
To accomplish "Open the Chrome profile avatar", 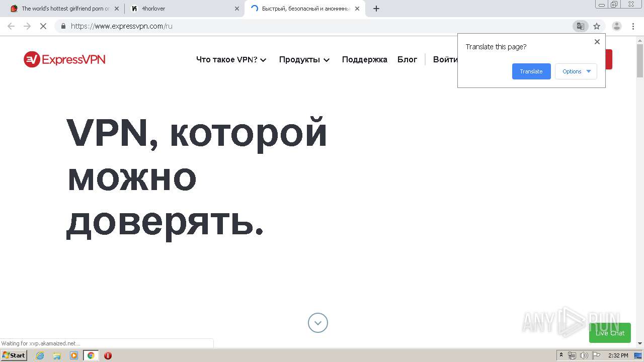I will pos(616,26).
